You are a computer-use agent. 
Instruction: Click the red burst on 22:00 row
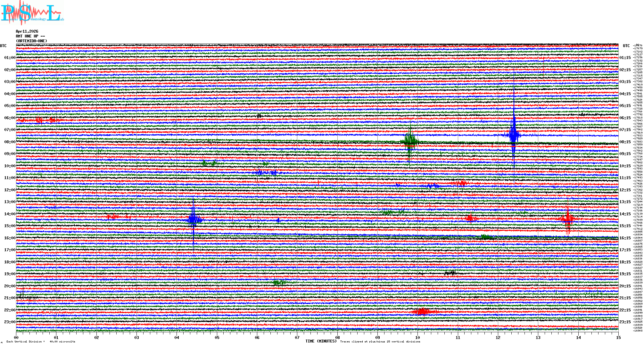coord(423,311)
